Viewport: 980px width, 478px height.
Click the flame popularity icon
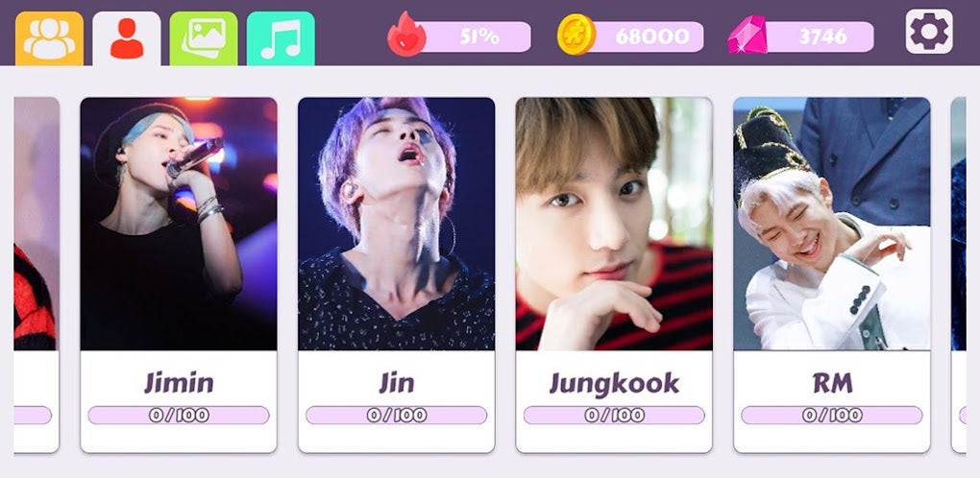pyautogui.click(x=406, y=35)
